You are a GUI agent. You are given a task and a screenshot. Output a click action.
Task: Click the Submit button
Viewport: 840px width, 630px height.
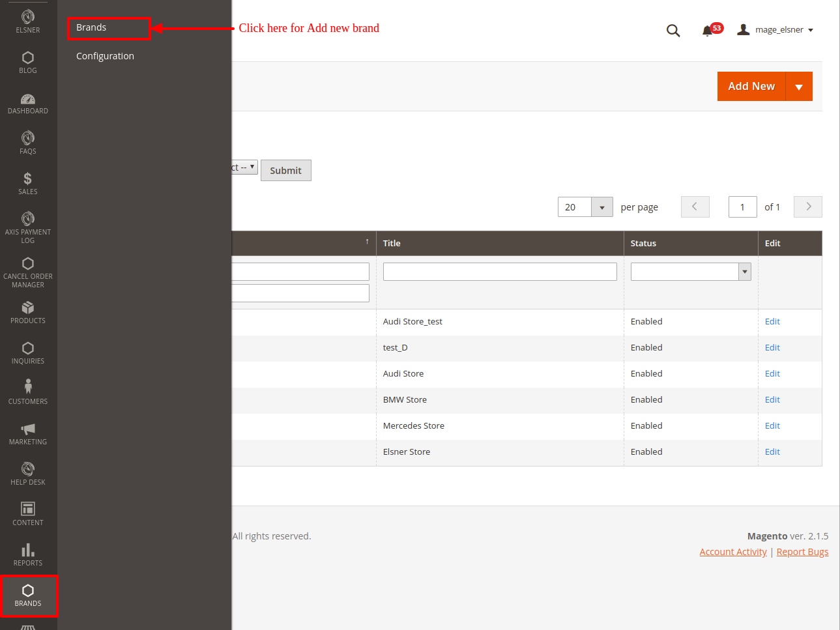point(285,171)
